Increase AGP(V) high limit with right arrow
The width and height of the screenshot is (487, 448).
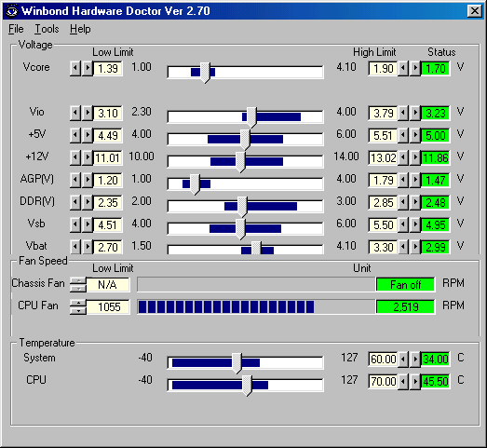pos(415,180)
